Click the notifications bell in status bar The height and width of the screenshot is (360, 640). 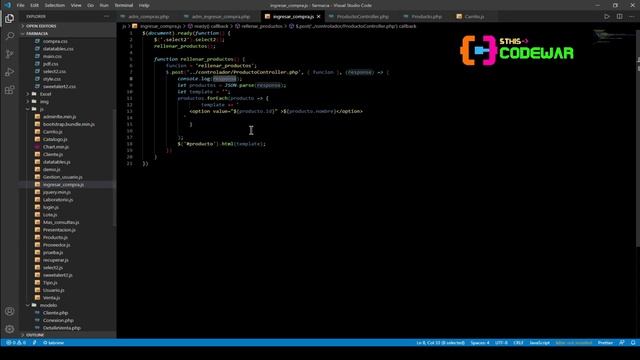pos(633,342)
